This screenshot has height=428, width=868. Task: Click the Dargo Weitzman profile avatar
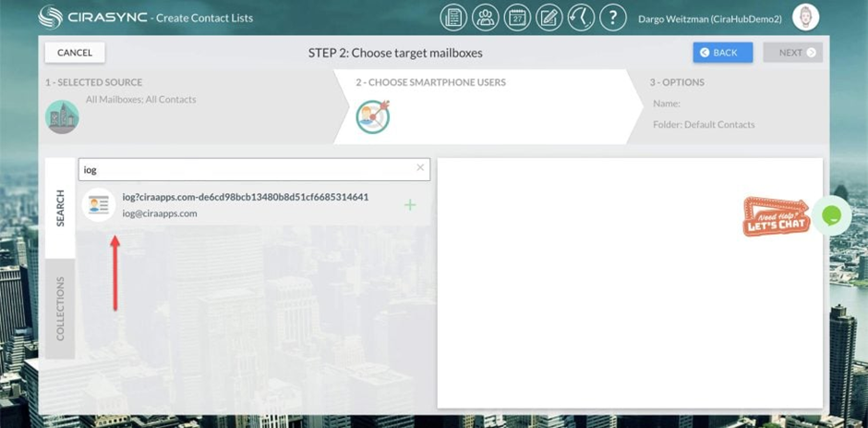click(x=805, y=18)
